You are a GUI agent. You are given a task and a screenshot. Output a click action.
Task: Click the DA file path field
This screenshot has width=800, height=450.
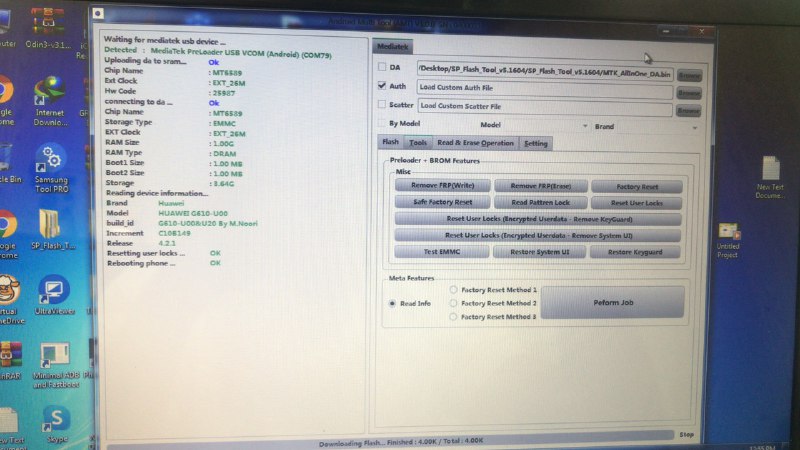point(545,73)
